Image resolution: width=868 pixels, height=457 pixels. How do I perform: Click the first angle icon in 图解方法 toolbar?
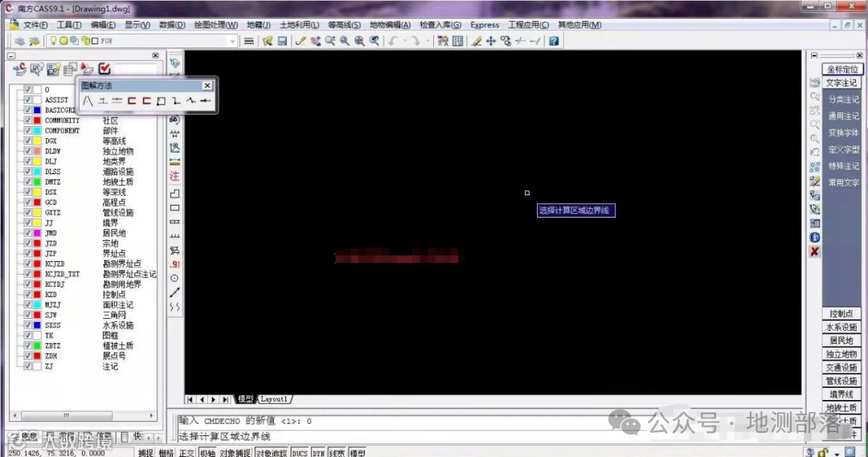[88, 100]
